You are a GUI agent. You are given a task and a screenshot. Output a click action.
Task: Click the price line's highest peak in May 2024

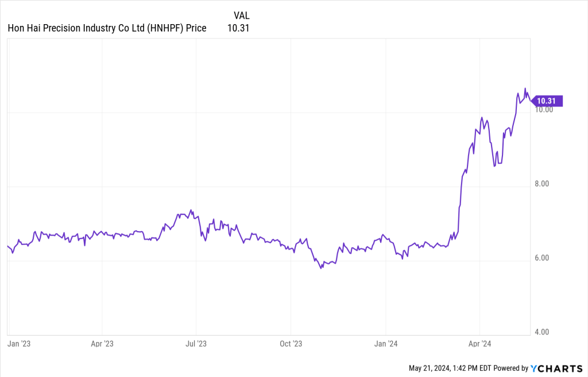(x=525, y=89)
